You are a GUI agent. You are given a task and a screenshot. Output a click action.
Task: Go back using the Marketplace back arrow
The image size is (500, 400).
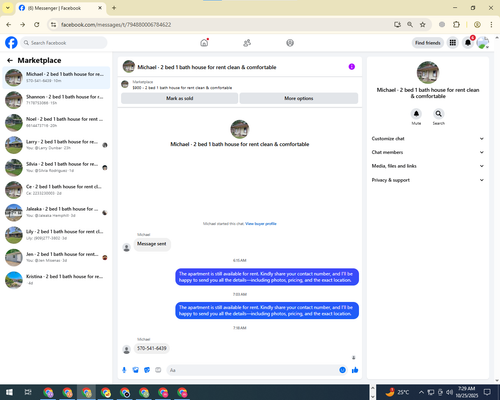[x=10, y=60]
